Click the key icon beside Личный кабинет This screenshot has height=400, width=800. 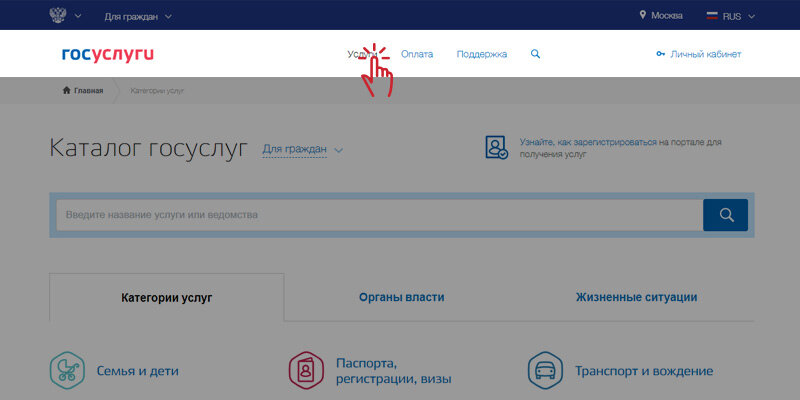click(x=661, y=54)
